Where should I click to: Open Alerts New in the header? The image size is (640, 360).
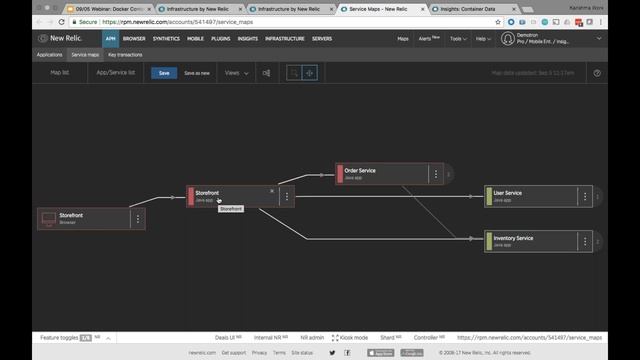[429, 38]
